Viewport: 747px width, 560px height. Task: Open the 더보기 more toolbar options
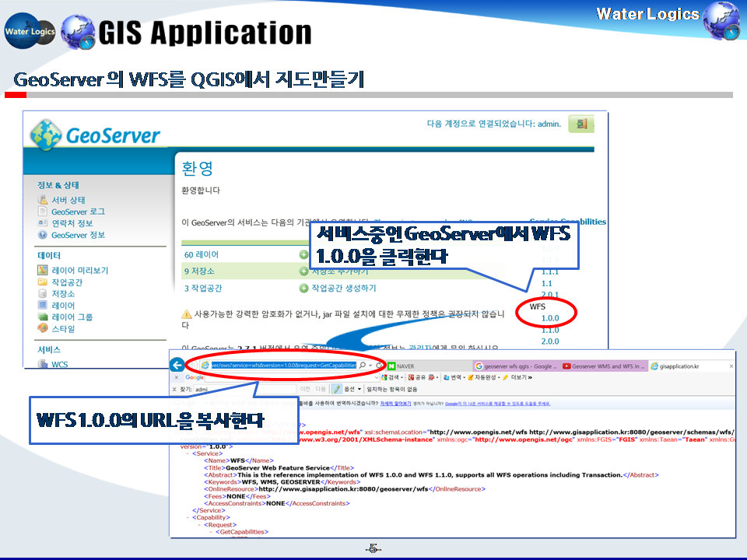tap(521, 377)
